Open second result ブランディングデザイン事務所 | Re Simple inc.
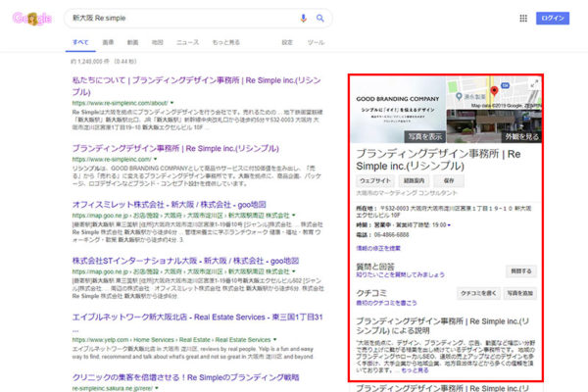 pyautogui.click(x=175, y=149)
